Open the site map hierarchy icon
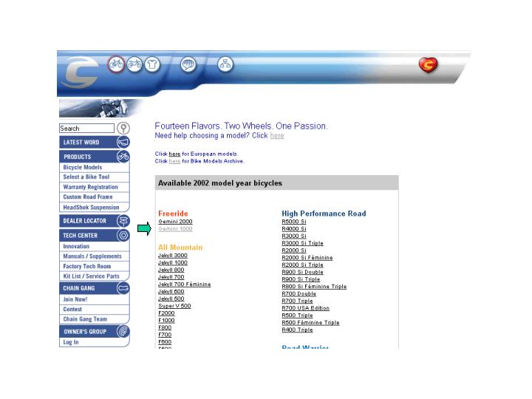This screenshot has height=399, width=532. click(225, 64)
